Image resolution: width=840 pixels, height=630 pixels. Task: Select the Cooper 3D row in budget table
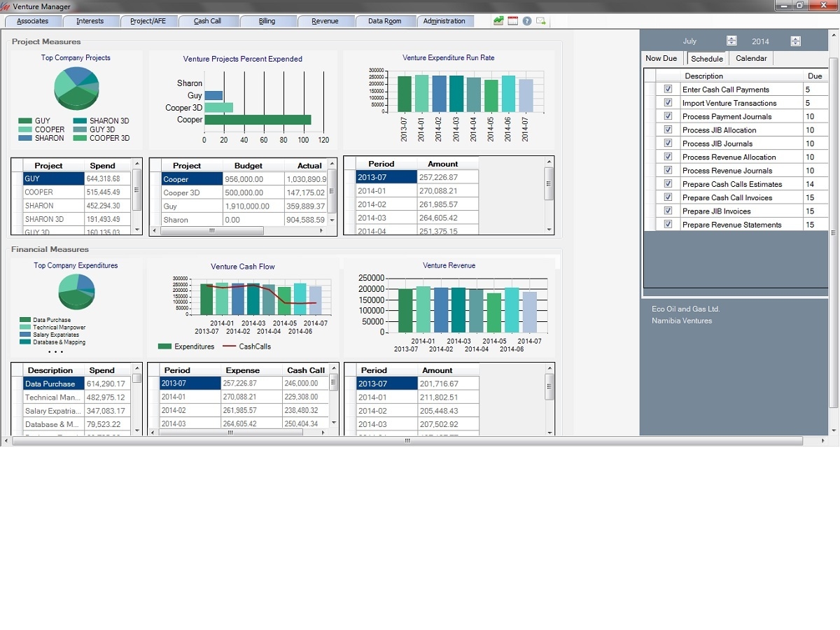(244, 193)
